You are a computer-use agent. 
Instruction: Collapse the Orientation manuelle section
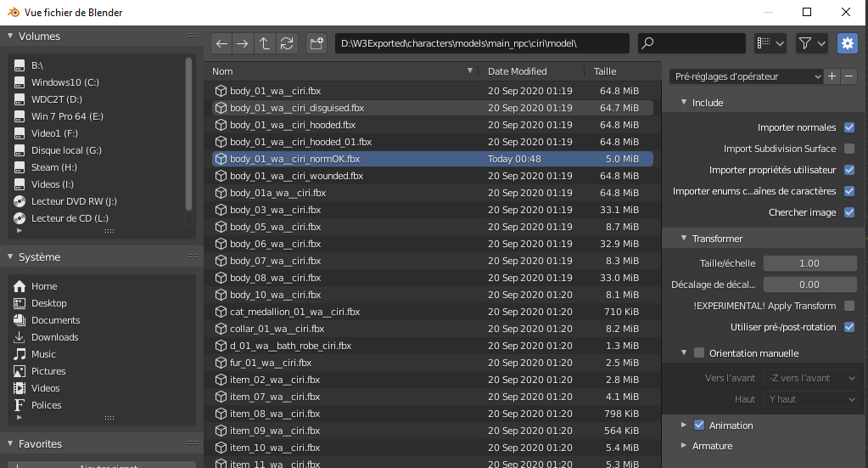pos(684,352)
